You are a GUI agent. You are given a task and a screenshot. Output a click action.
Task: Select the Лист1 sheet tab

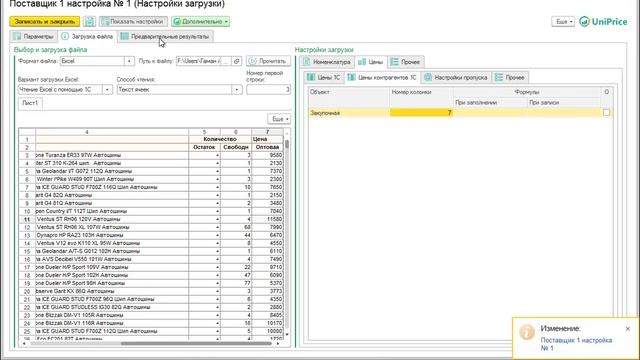point(30,103)
